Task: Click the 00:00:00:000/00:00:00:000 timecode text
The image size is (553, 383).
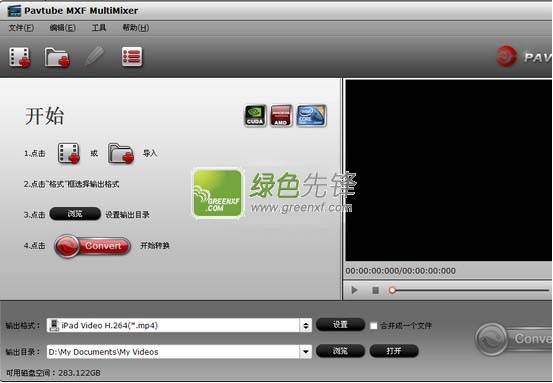Action: pyautogui.click(x=401, y=271)
